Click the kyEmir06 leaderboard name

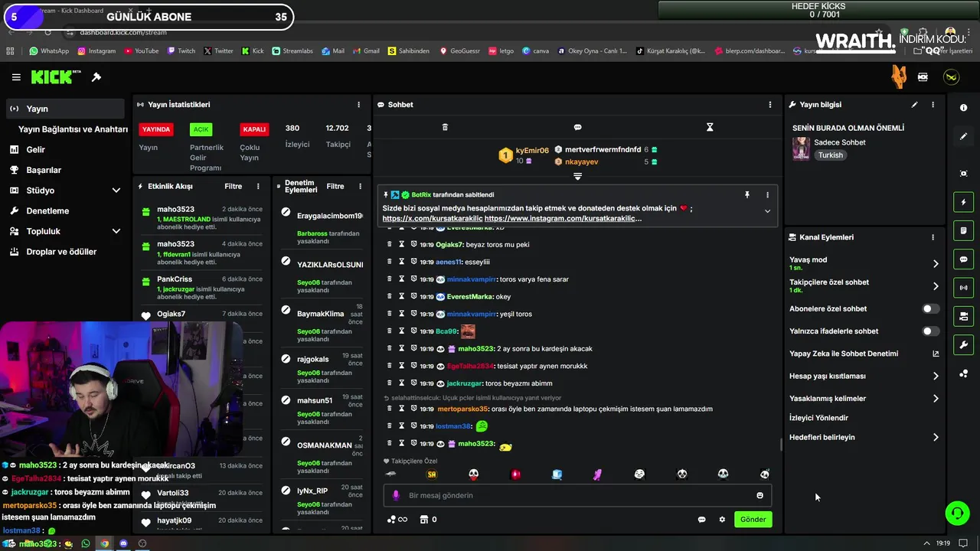532,151
